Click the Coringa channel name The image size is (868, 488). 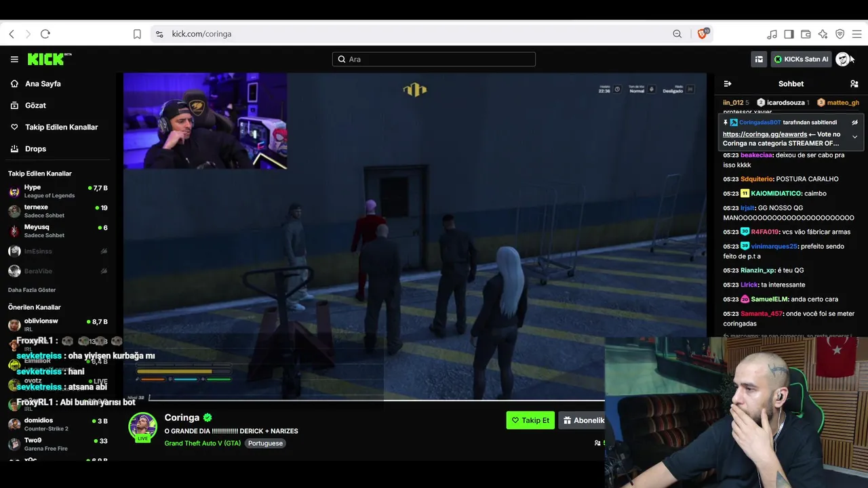[182, 418]
